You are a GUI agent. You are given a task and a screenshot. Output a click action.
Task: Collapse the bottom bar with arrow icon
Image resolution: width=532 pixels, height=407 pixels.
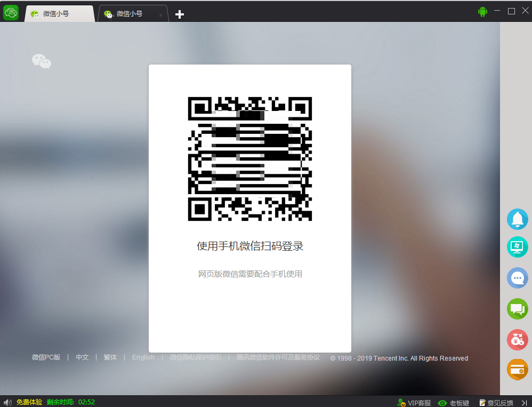pos(526,403)
